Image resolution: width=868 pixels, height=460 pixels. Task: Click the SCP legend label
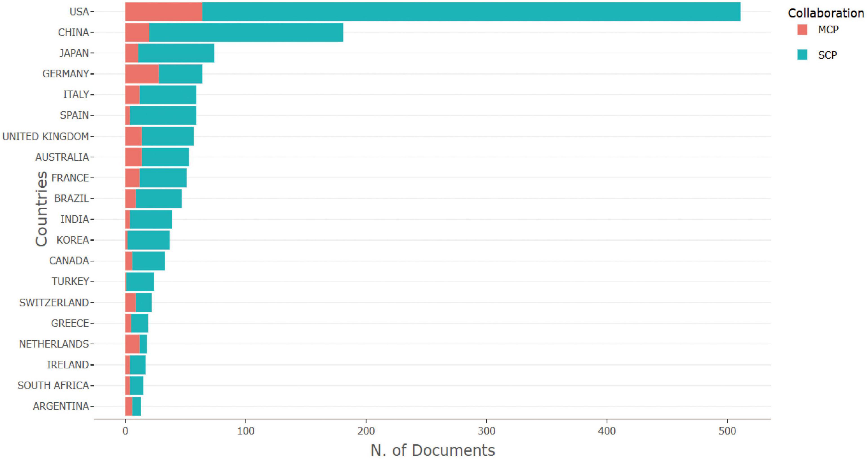coord(828,55)
